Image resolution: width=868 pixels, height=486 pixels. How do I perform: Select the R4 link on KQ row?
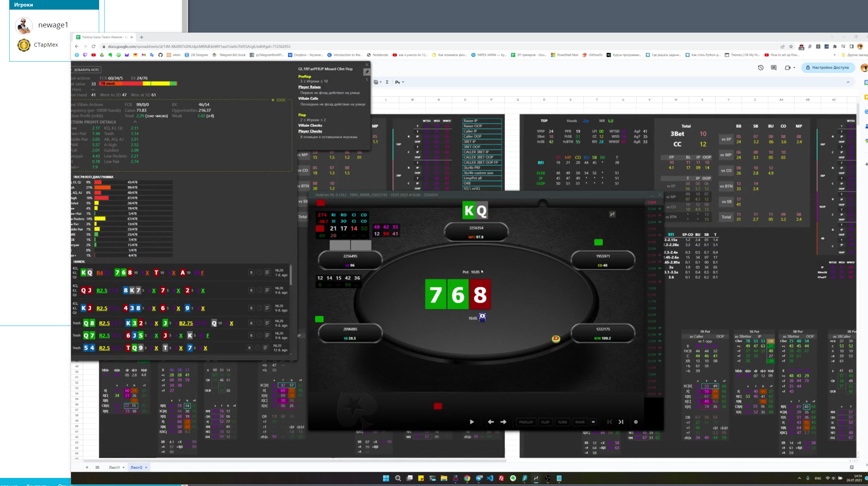[x=100, y=273]
